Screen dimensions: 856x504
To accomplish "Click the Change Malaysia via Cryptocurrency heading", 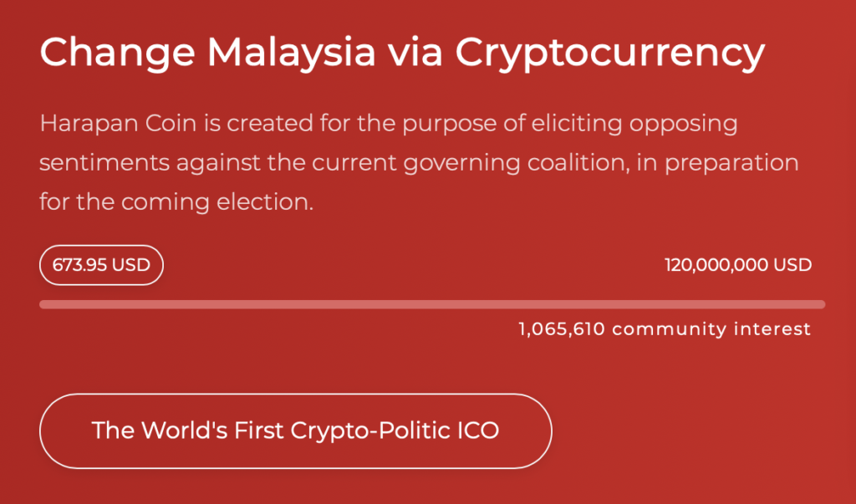I will 402,53.
